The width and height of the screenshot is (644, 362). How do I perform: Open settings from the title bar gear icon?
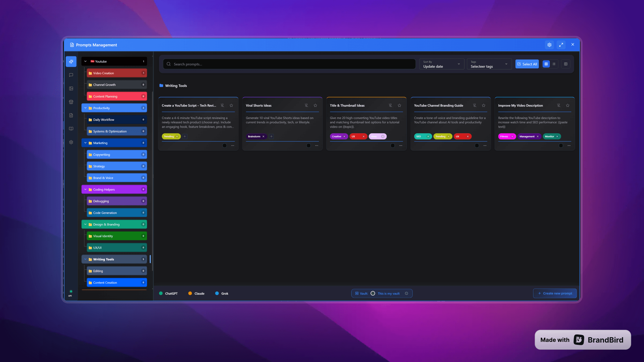pyautogui.click(x=549, y=45)
